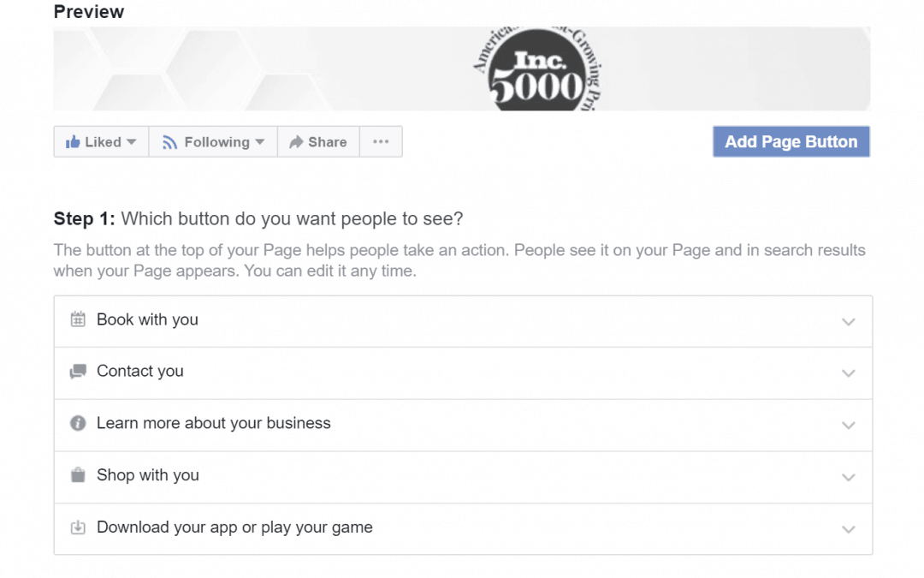Viewport: 924px width, 578px height.
Task: Expand the Download your app chevron
Action: coord(848,529)
